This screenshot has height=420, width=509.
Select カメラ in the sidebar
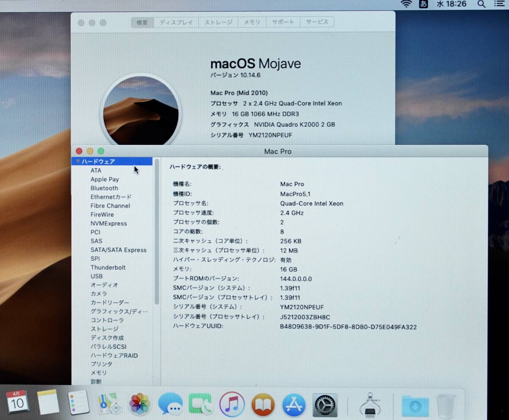pos(99,294)
